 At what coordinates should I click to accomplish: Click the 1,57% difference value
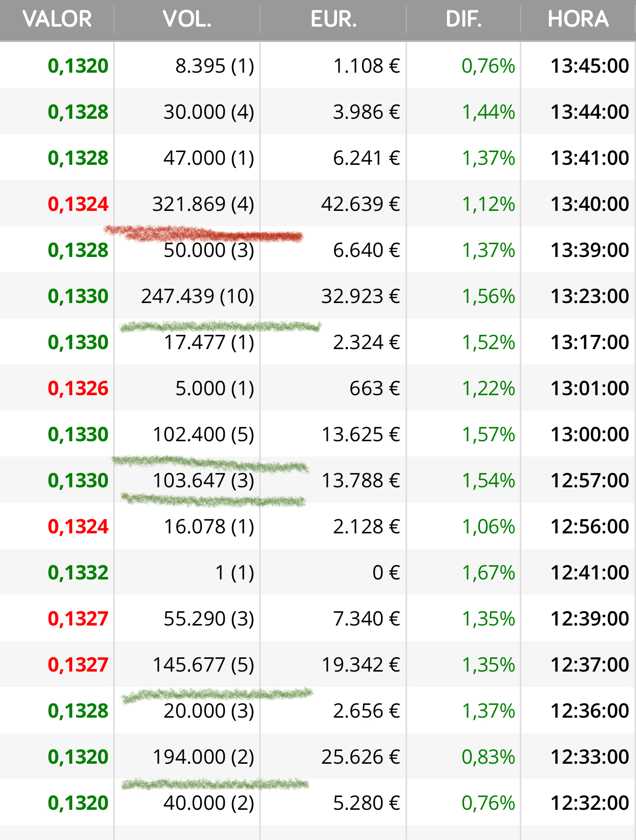click(488, 435)
